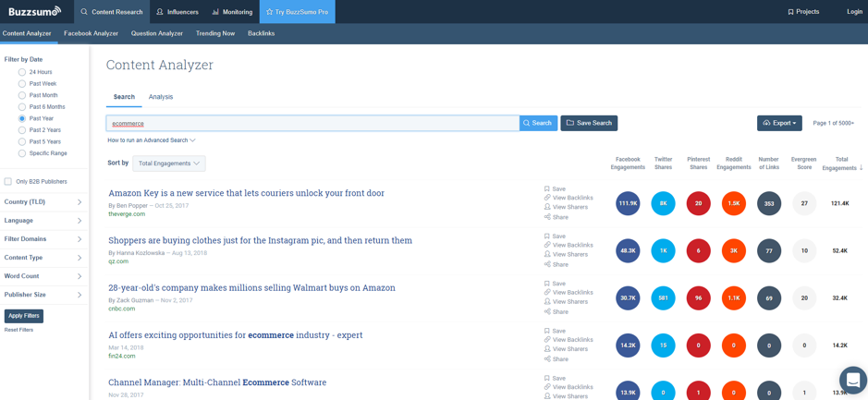868x400 pixels.
Task: Open the chat support bubble icon
Action: pos(852,380)
